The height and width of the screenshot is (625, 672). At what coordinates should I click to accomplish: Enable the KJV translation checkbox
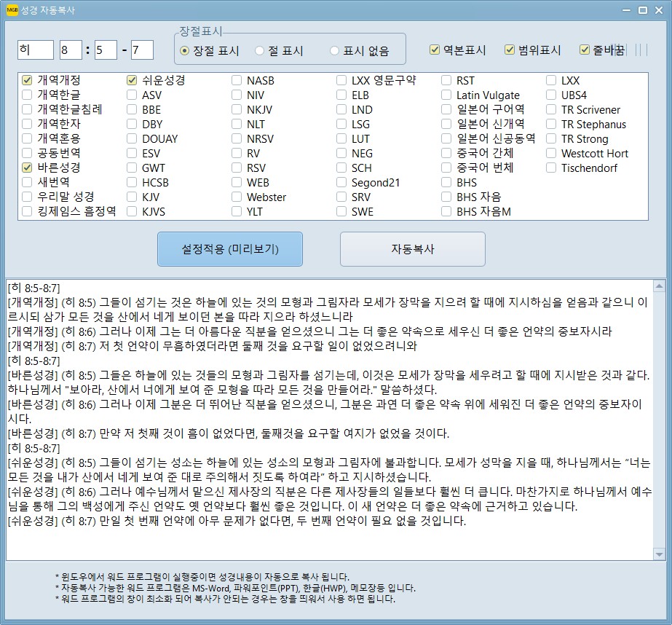133,197
